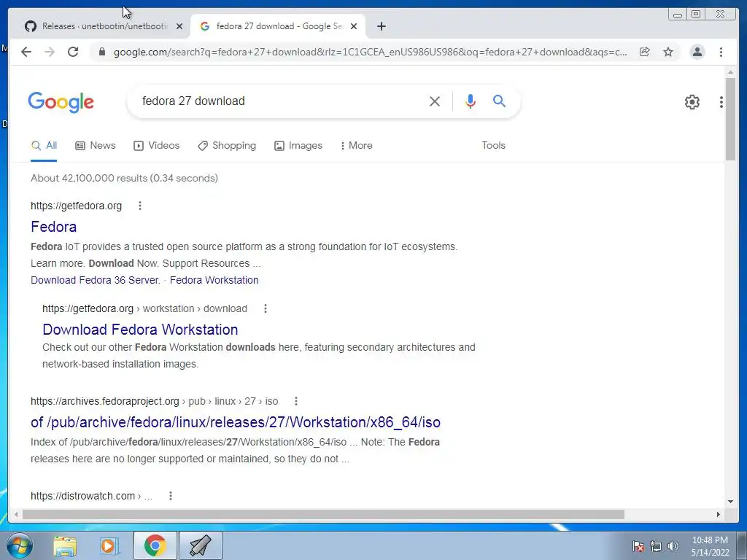Click the scroll right arrow
Viewport: 747px width, 560px height.
[719, 514]
